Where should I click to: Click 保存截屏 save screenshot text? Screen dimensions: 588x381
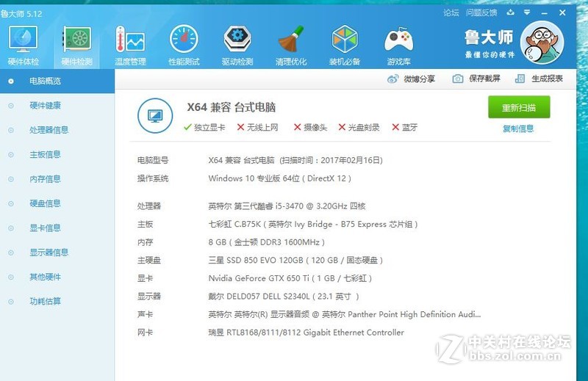point(484,79)
